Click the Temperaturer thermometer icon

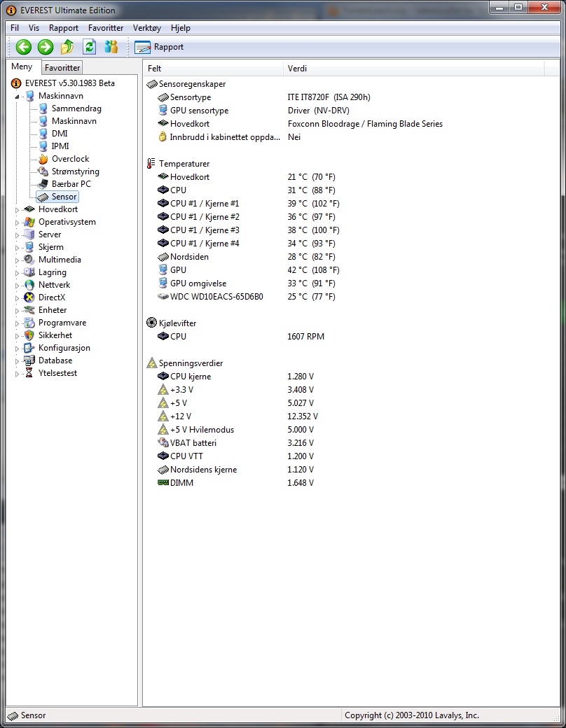(151, 163)
